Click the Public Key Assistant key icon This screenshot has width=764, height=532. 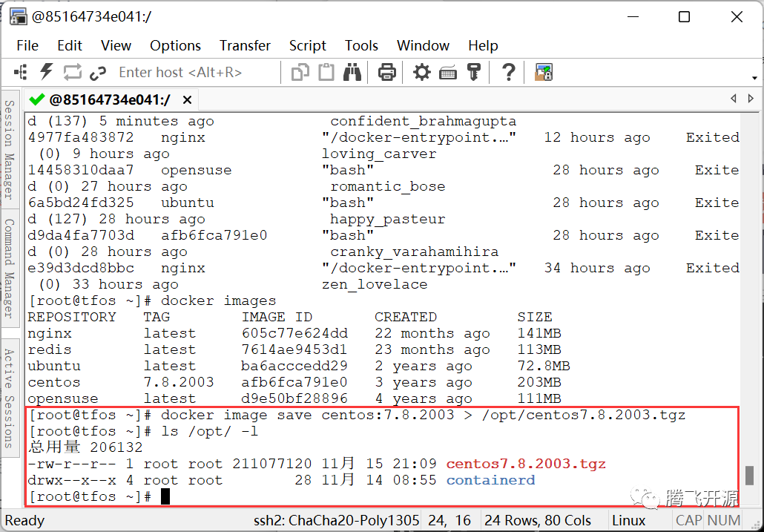pos(473,73)
